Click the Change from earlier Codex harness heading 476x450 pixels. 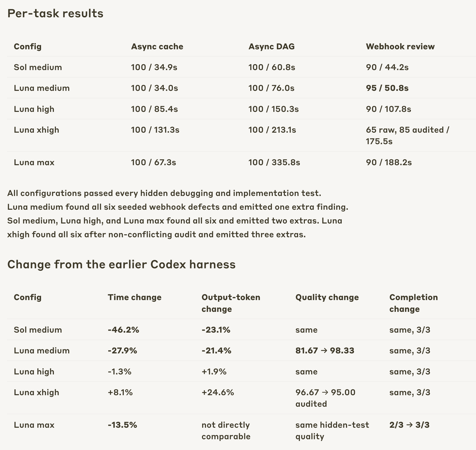point(122,264)
